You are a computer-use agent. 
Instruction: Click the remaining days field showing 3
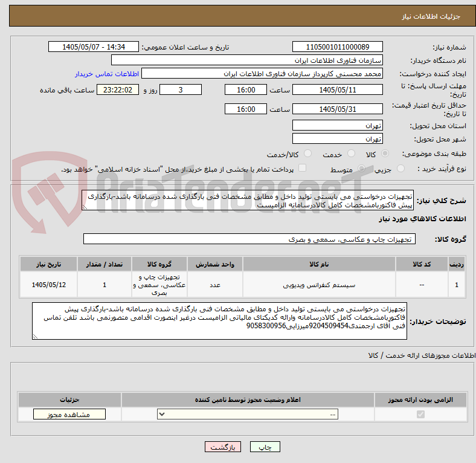181,90
